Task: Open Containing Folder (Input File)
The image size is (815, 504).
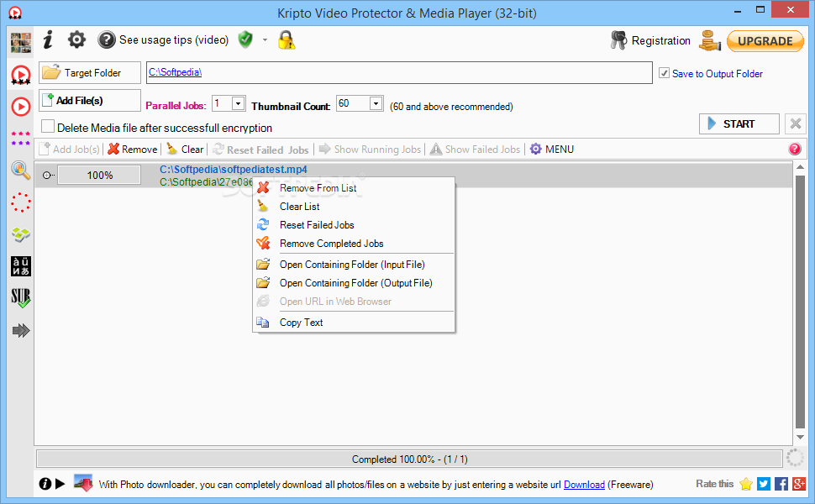Action: 354,265
